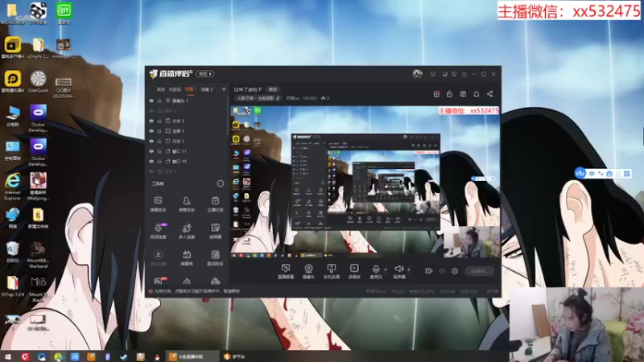Toggle visibility of 文本 2 source
Screen dimensions: 644x362
pos(151,121)
